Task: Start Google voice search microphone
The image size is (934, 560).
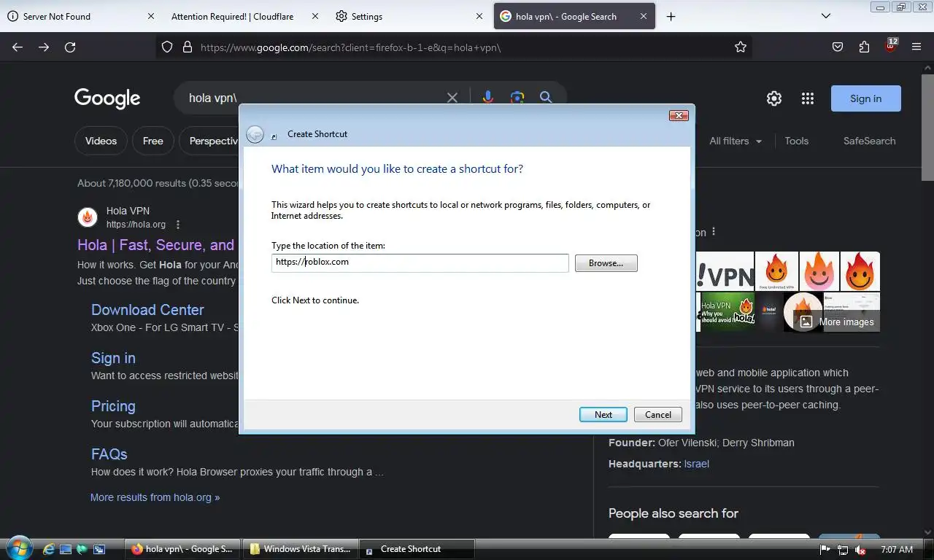Action: point(487,98)
